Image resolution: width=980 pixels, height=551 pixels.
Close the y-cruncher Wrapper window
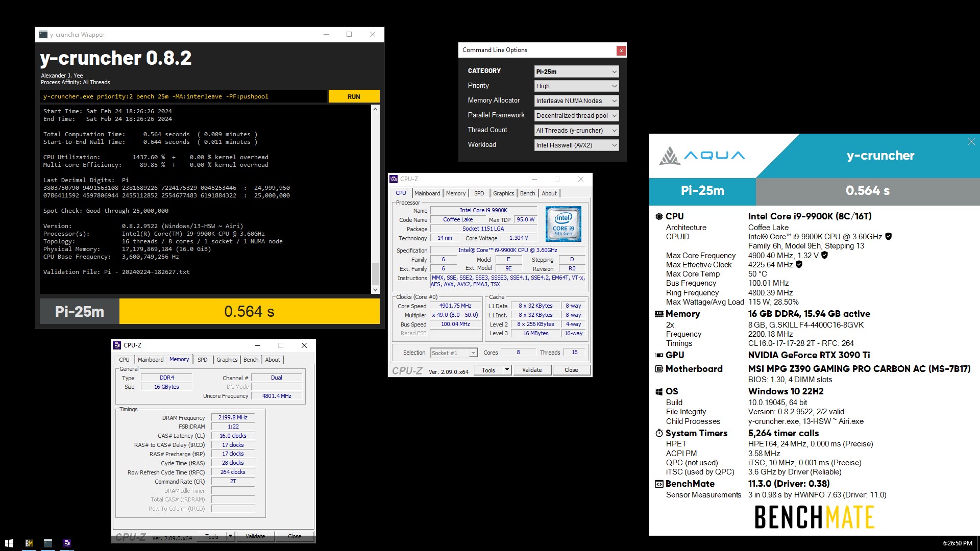373,35
